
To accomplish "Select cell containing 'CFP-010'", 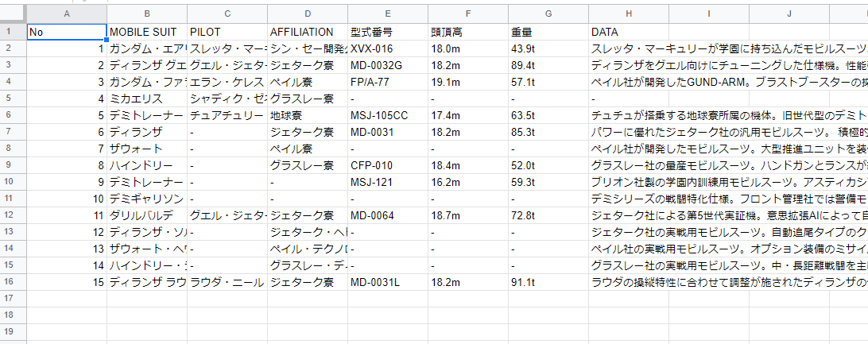I will point(388,165).
